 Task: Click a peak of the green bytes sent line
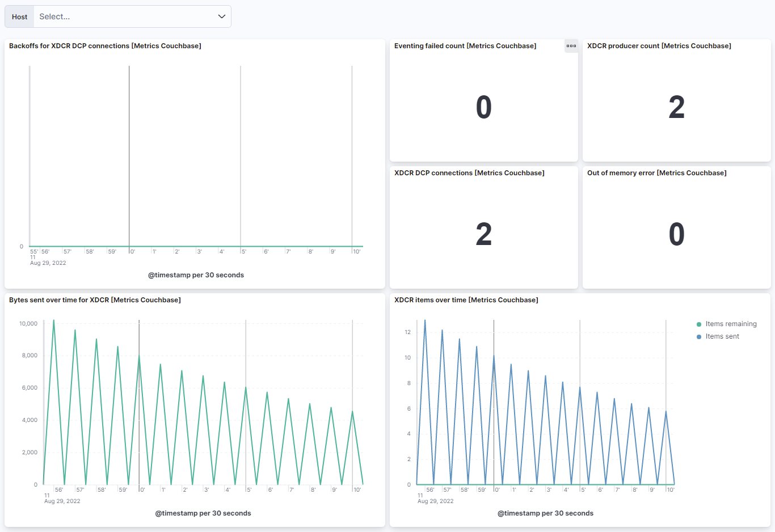click(x=53, y=321)
